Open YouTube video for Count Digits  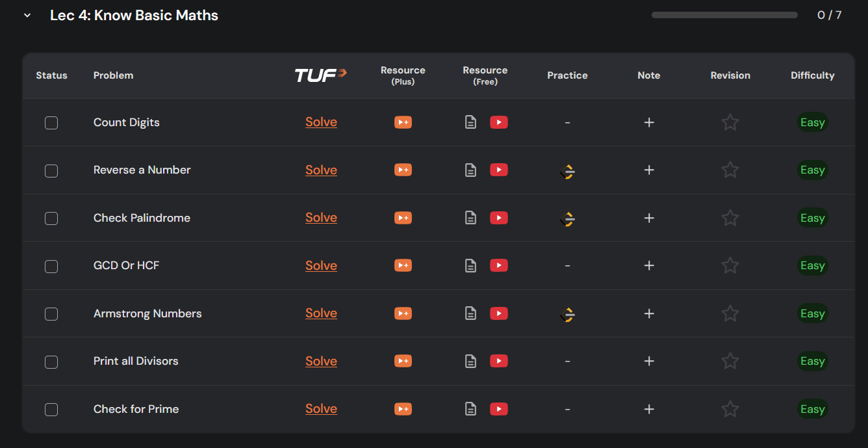coord(498,122)
